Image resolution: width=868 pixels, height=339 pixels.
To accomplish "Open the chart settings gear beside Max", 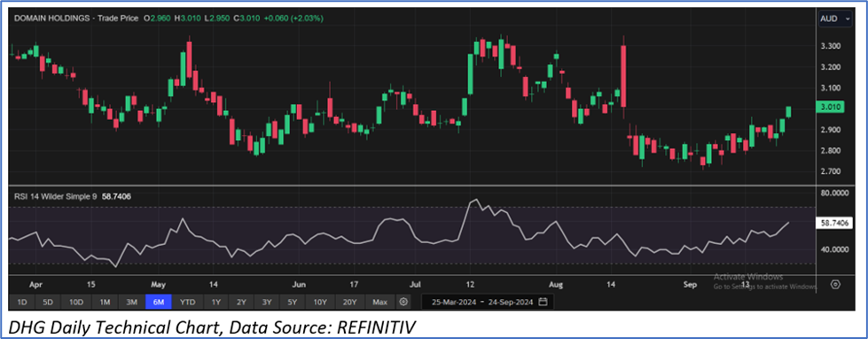I will pyautogui.click(x=404, y=302).
